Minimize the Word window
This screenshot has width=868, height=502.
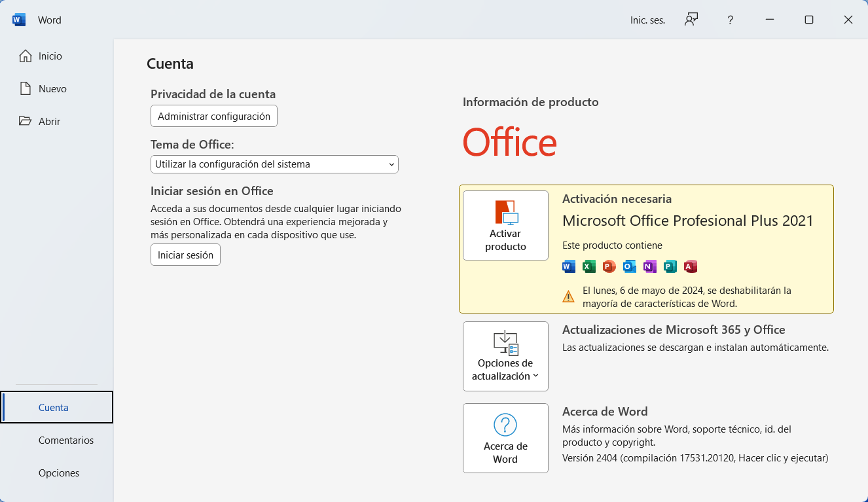coord(770,20)
